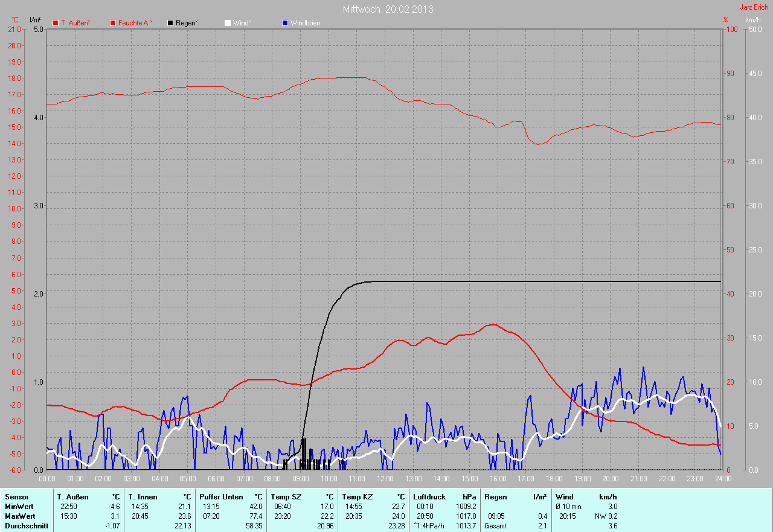The height and width of the screenshot is (532, 773).
Task: Click the Puffer Unten average '58.35'
Action: click(x=254, y=526)
